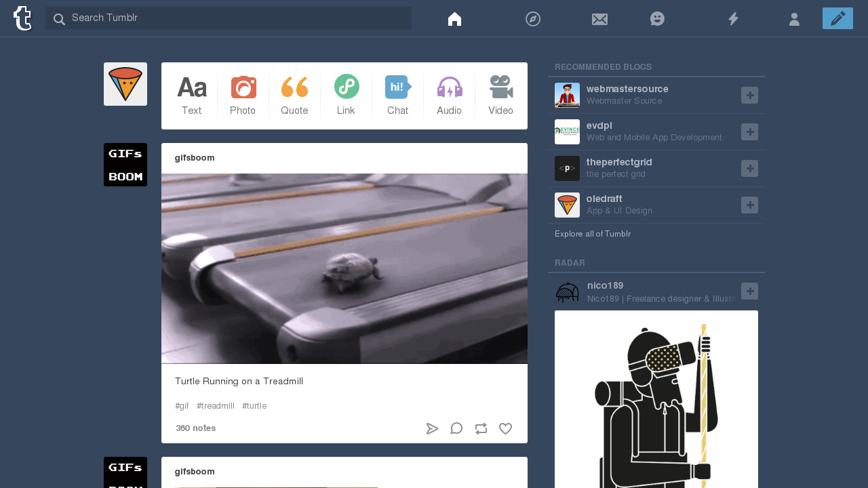Click 'Web and Mobile App Development' description
The width and height of the screenshot is (868, 488).
point(654,138)
